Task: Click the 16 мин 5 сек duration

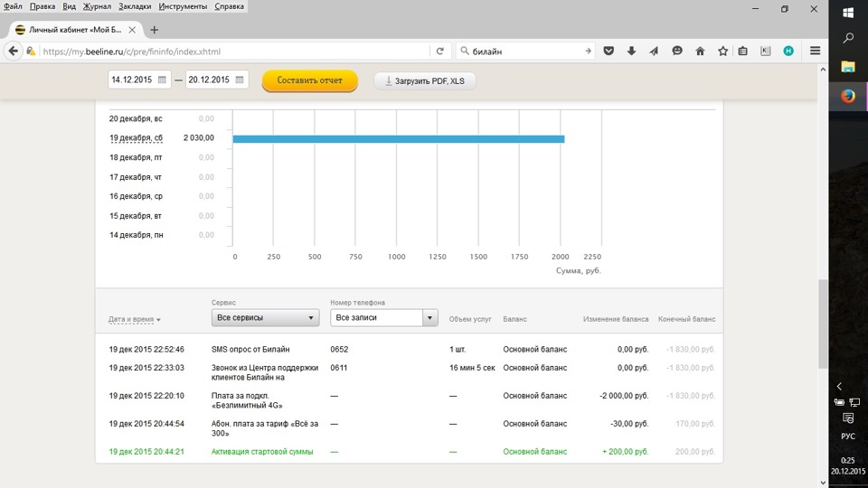Action: click(472, 368)
